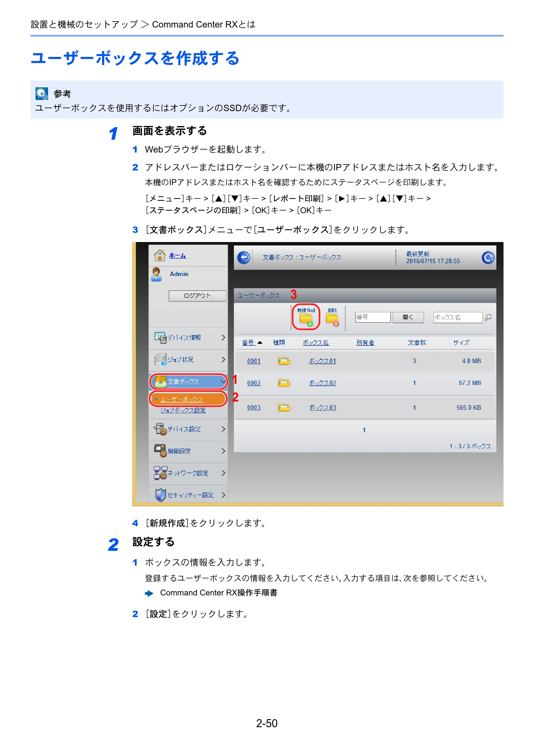Sort by ボックス名 column header
Screen dimensions: 534x756
316,342
